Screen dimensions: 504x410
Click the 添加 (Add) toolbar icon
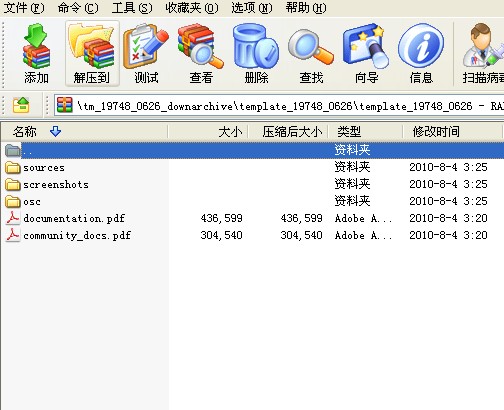click(x=36, y=53)
